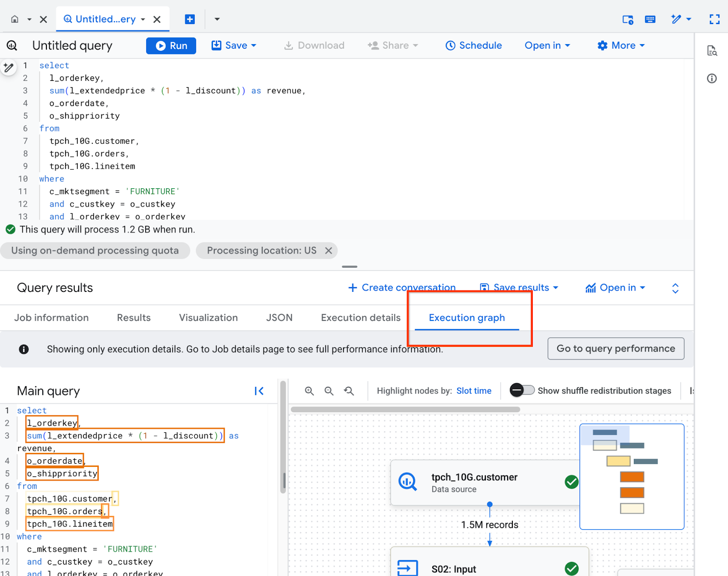Viewport: 728px width, 576px height.
Task: Open the Save dropdown menu
Action: tap(234, 45)
